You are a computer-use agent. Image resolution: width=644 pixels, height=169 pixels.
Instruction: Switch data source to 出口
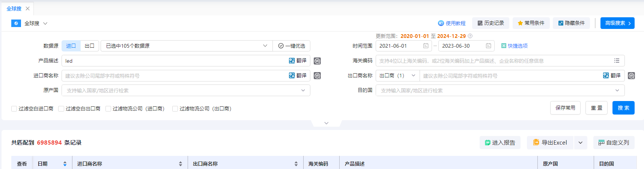pos(89,46)
